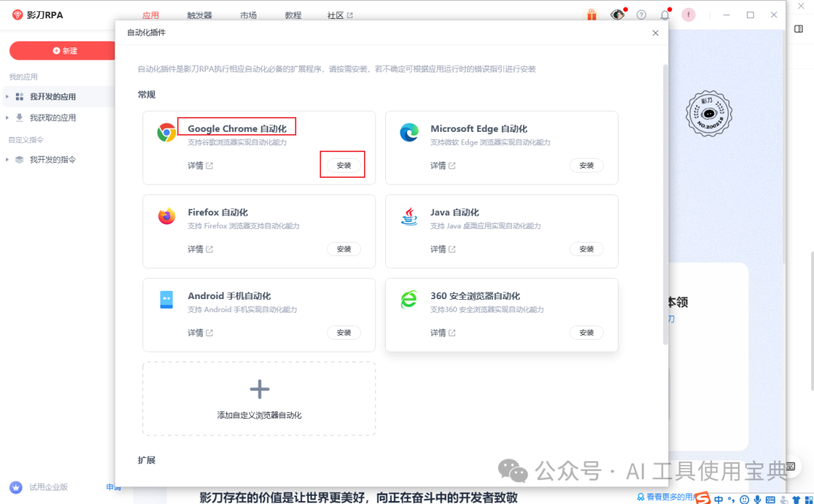This screenshot has height=504, width=814.
Task: Click the gift box icon in top bar
Action: [x=592, y=14]
